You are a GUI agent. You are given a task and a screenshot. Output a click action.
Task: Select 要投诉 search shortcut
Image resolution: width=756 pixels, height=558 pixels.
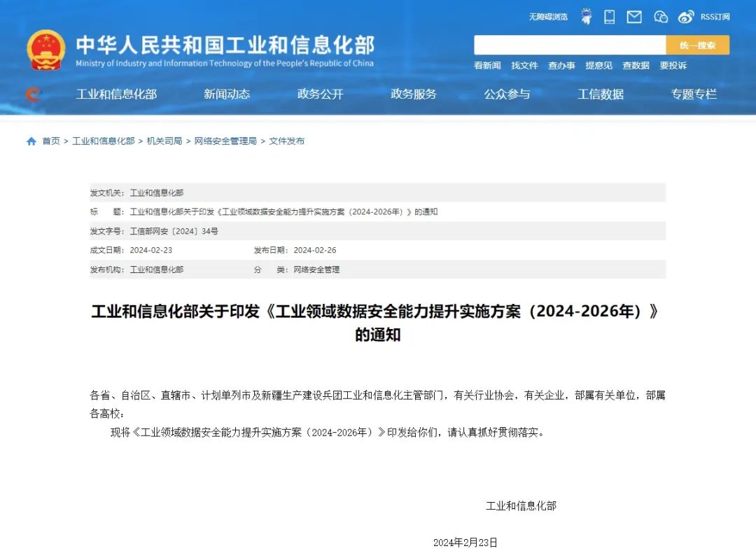[x=673, y=65]
